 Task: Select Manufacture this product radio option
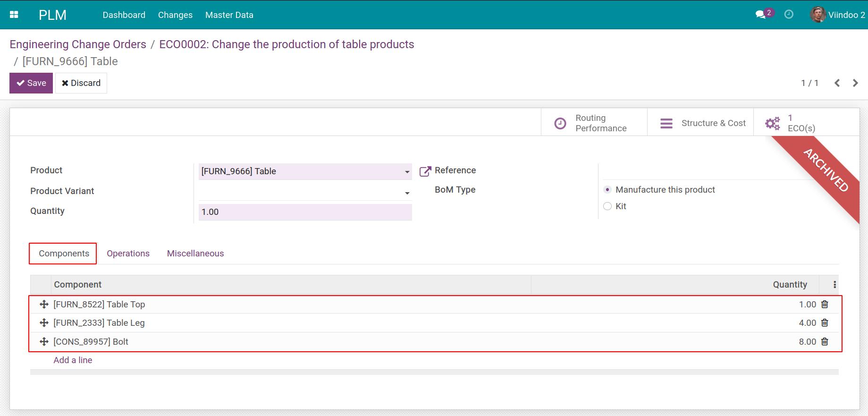pos(607,190)
